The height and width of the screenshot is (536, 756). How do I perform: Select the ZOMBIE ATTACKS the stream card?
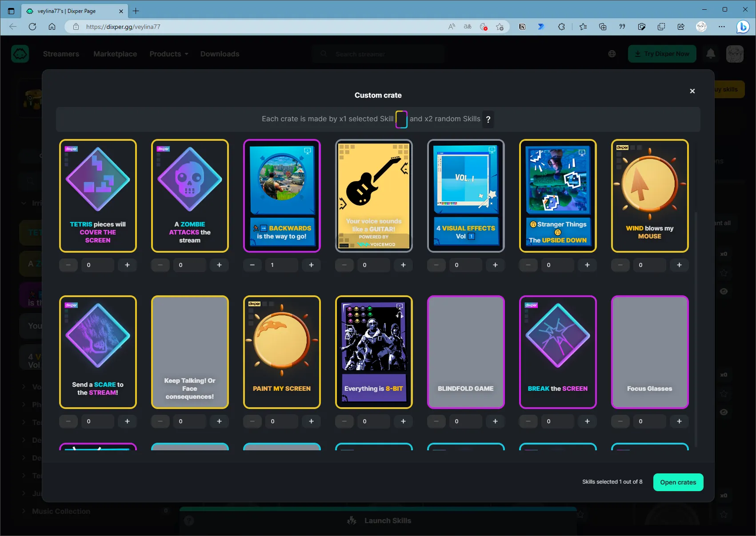[x=190, y=196]
